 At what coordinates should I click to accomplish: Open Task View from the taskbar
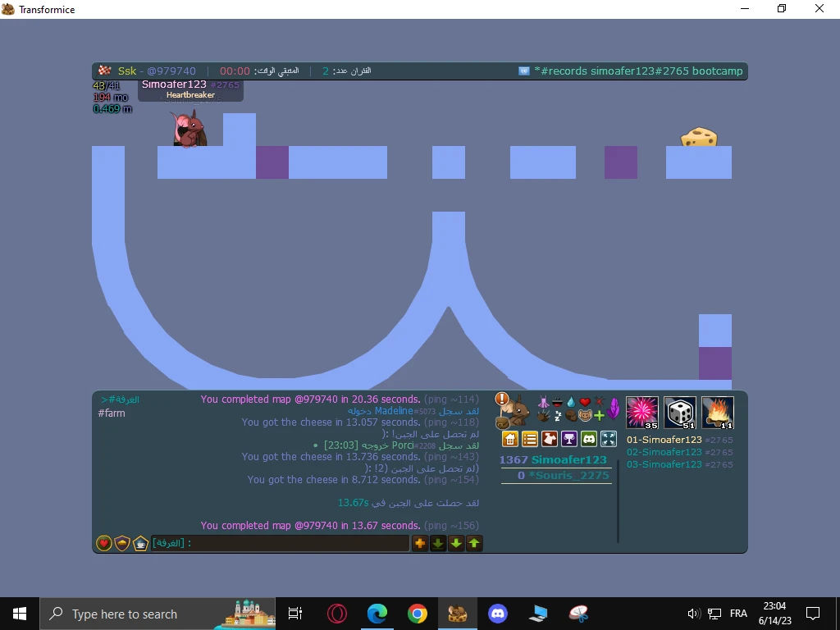(295, 614)
